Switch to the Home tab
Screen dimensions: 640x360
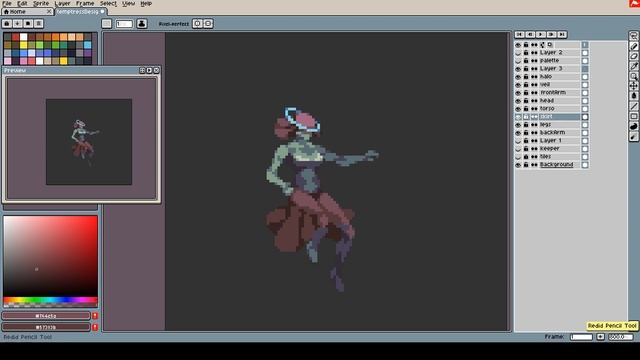(27, 11)
